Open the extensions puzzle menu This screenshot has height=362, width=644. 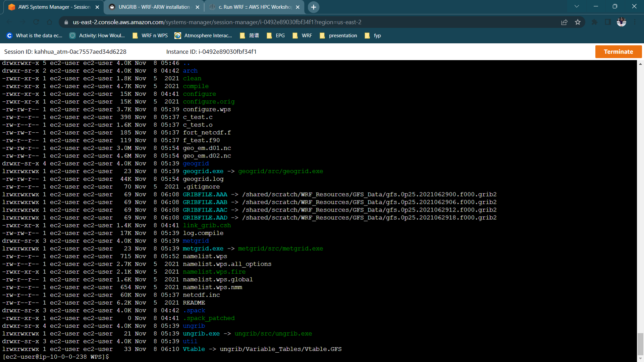pos(594,22)
